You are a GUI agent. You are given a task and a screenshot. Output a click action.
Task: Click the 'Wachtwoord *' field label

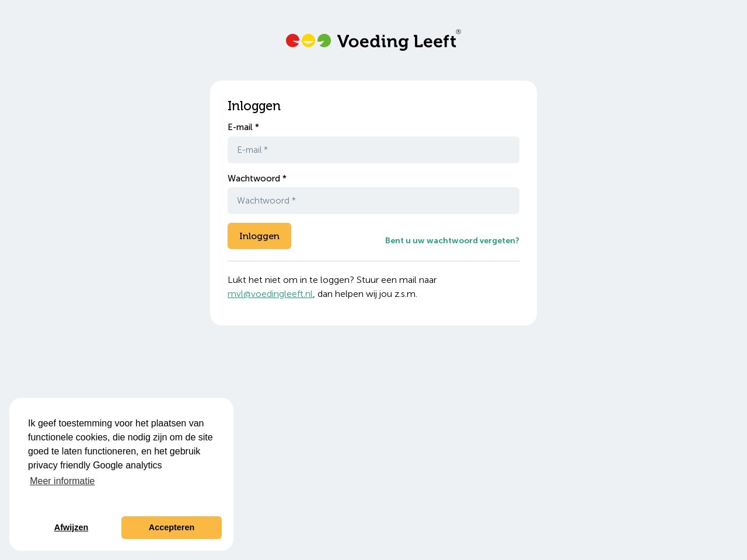[257, 178]
